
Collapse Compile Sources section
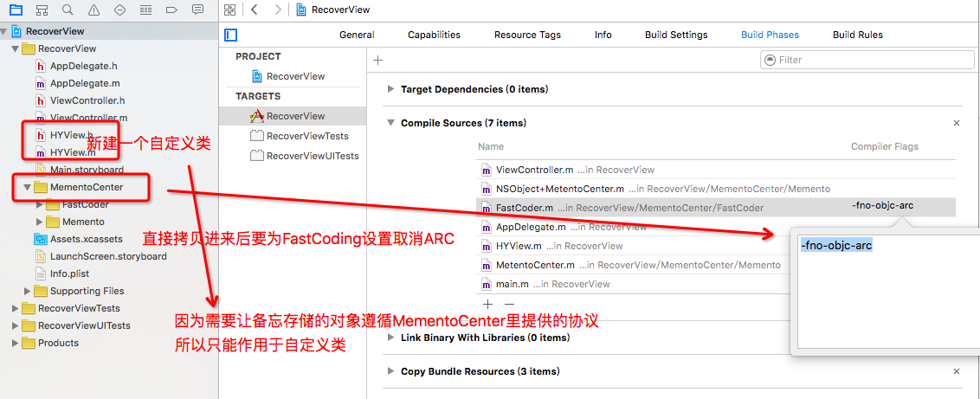(x=392, y=123)
